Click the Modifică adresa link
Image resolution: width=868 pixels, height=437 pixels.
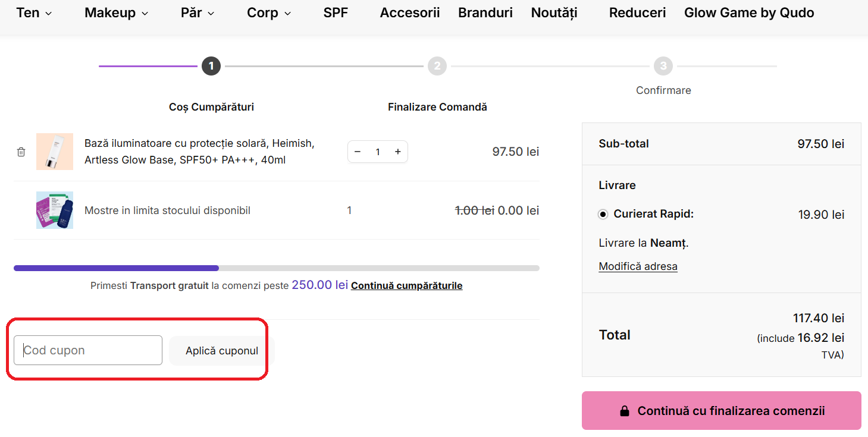[638, 266]
